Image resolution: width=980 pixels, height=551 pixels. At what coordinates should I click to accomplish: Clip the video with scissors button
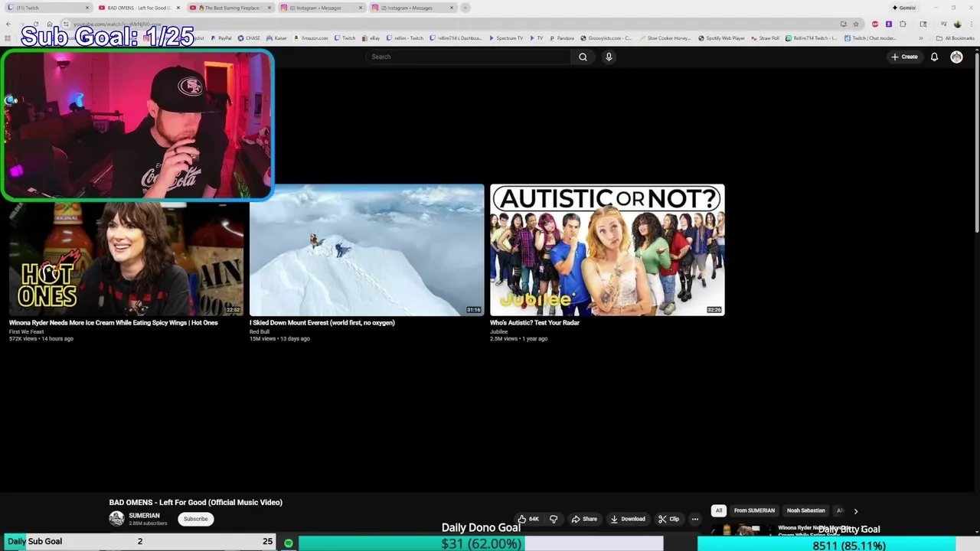coord(668,519)
